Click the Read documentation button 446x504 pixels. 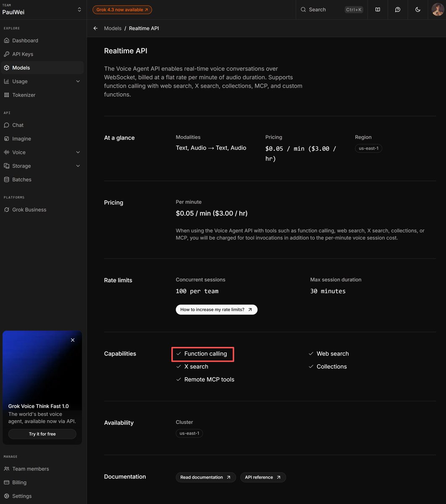(206, 477)
